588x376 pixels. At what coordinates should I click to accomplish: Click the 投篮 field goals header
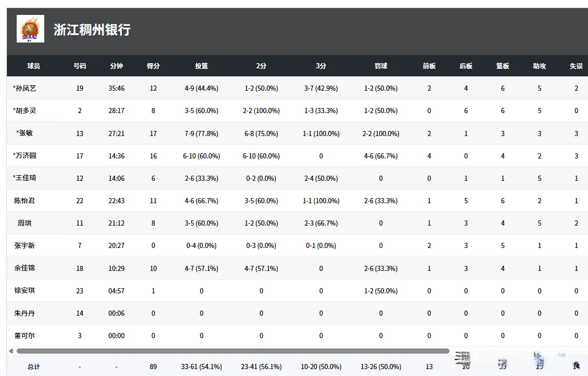[201, 66]
